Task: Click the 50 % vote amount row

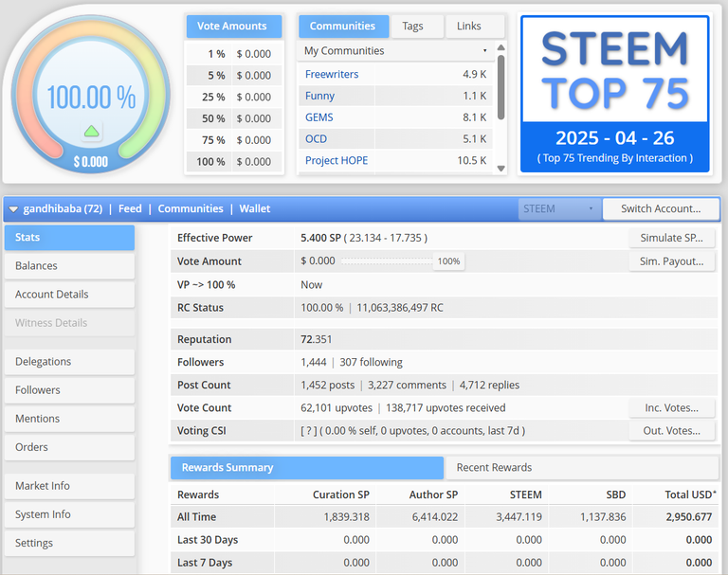Action: coord(234,118)
